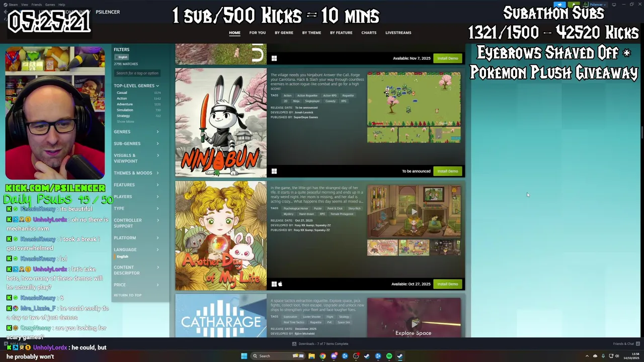
Task: Open developer Jonah Lesnick's page
Action: (x=304, y=113)
